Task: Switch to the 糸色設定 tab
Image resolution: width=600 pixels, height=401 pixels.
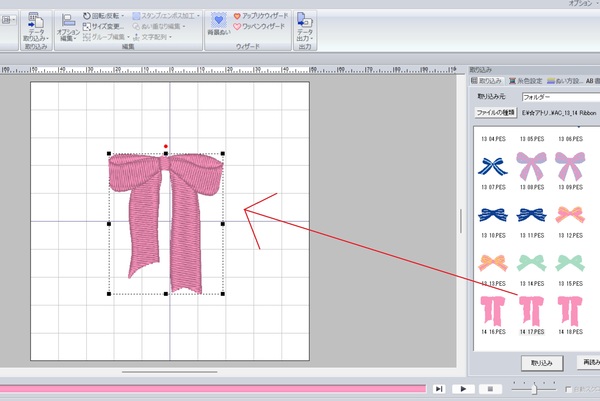Action: (x=527, y=81)
